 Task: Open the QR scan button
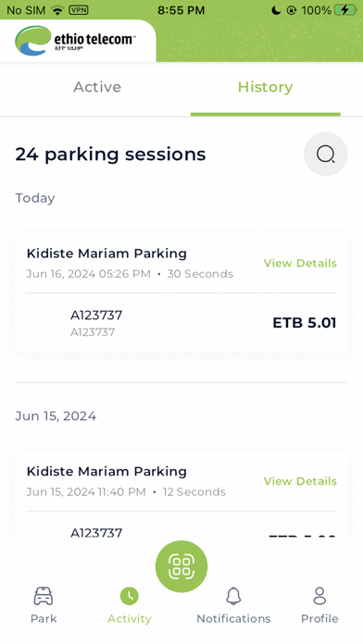point(181,566)
